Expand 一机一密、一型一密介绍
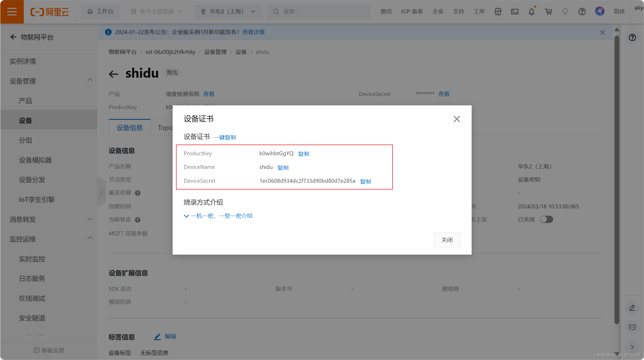 coord(218,216)
